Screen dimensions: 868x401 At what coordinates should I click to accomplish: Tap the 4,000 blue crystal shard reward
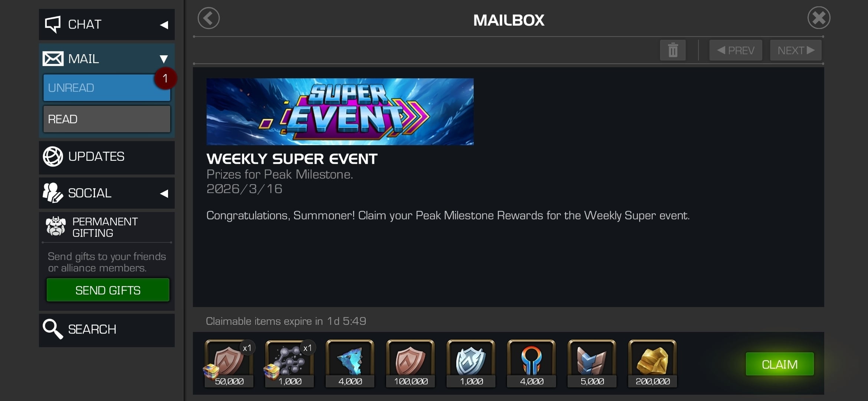click(350, 363)
